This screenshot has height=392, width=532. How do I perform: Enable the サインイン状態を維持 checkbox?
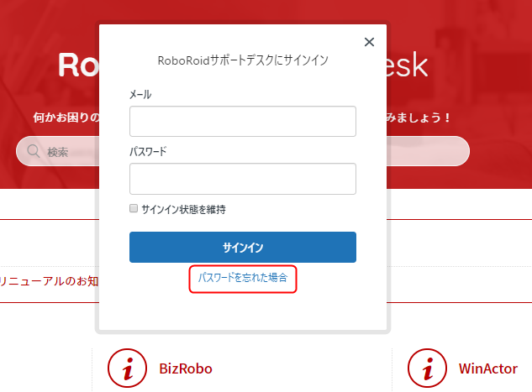(134, 208)
